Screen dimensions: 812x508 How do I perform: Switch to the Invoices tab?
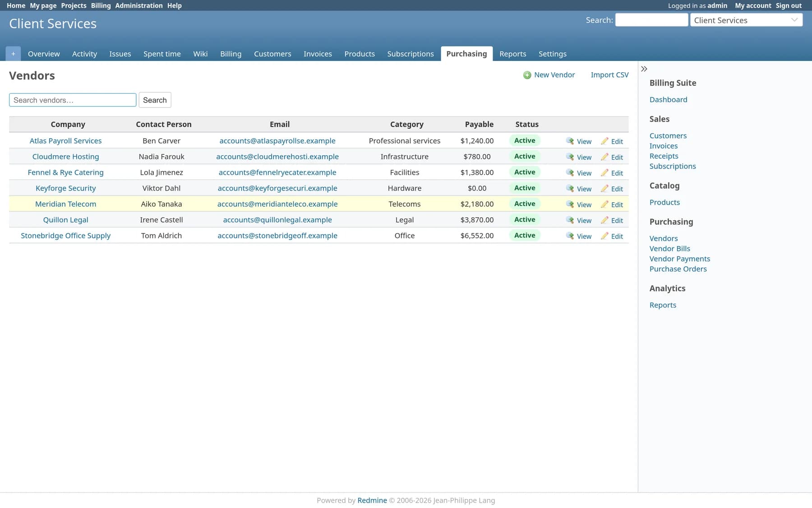(x=318, y=54)
